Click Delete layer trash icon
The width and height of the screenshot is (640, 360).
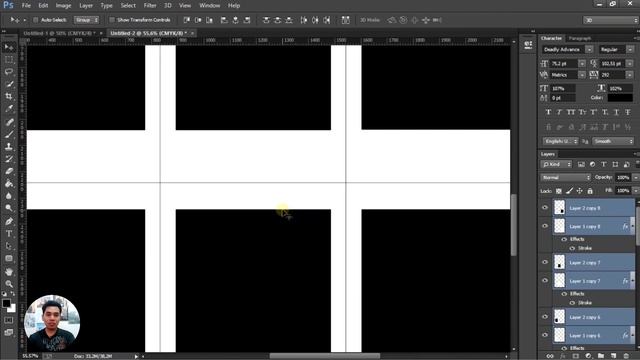coord(626,356)
